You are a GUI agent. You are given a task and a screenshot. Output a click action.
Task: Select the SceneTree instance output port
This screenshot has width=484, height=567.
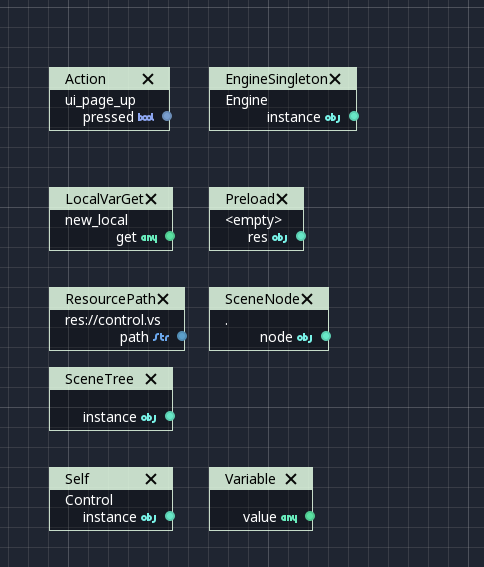pos(170,417)
